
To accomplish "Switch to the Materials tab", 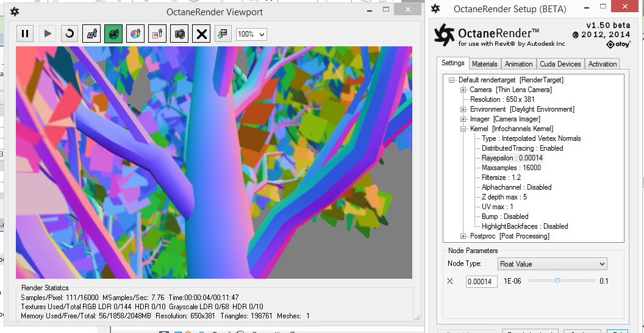I will 485,64.
